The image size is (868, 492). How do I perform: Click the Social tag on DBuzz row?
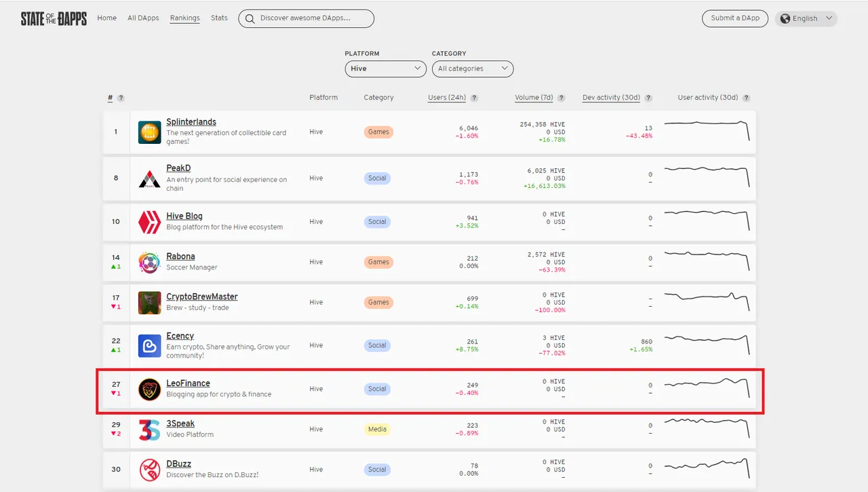tap(377, 470)
